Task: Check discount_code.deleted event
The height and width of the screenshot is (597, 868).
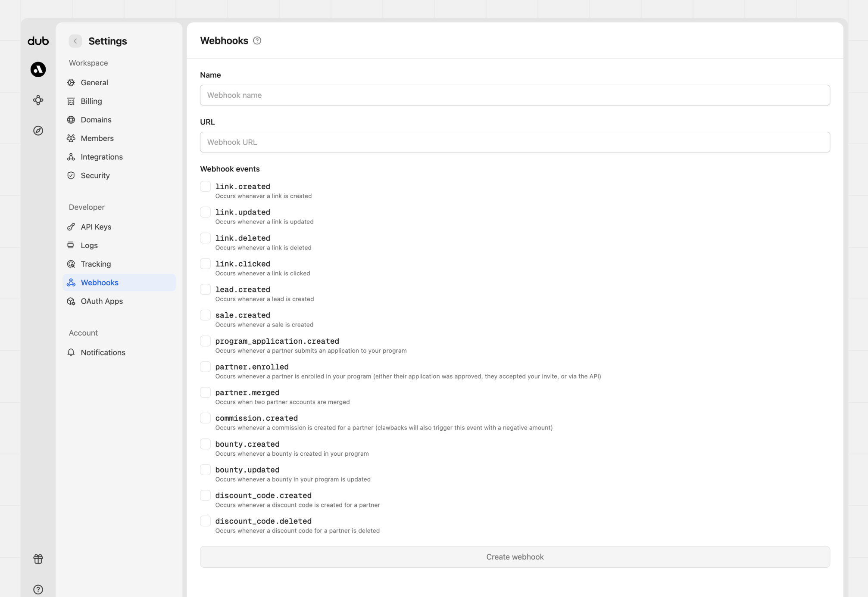Action: 206,521
